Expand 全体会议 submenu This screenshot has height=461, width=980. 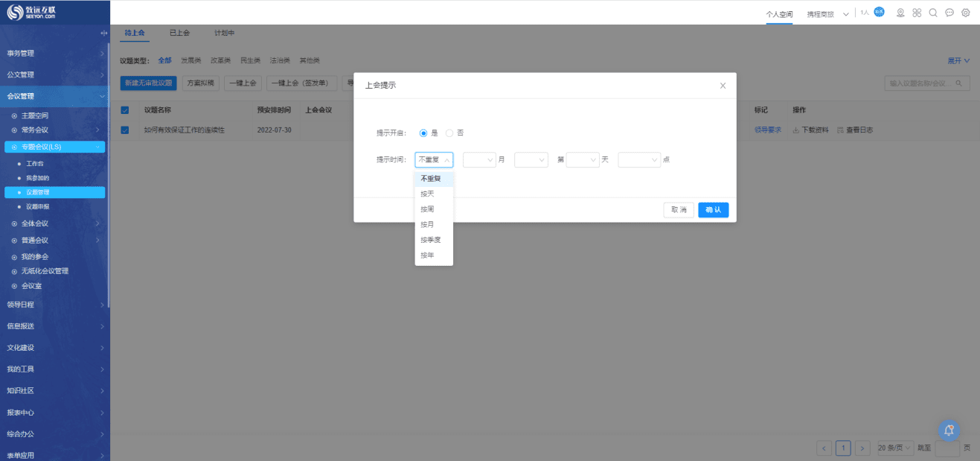click(97, 223)
